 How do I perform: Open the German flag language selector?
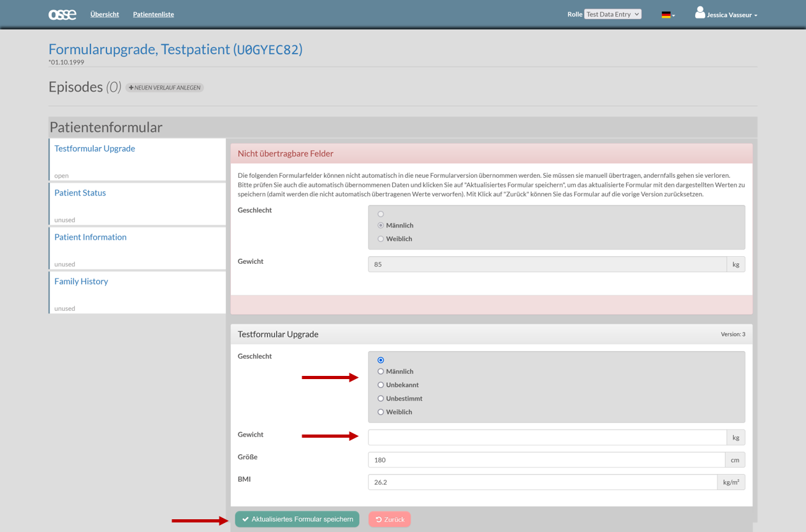(x=668, y=15)
